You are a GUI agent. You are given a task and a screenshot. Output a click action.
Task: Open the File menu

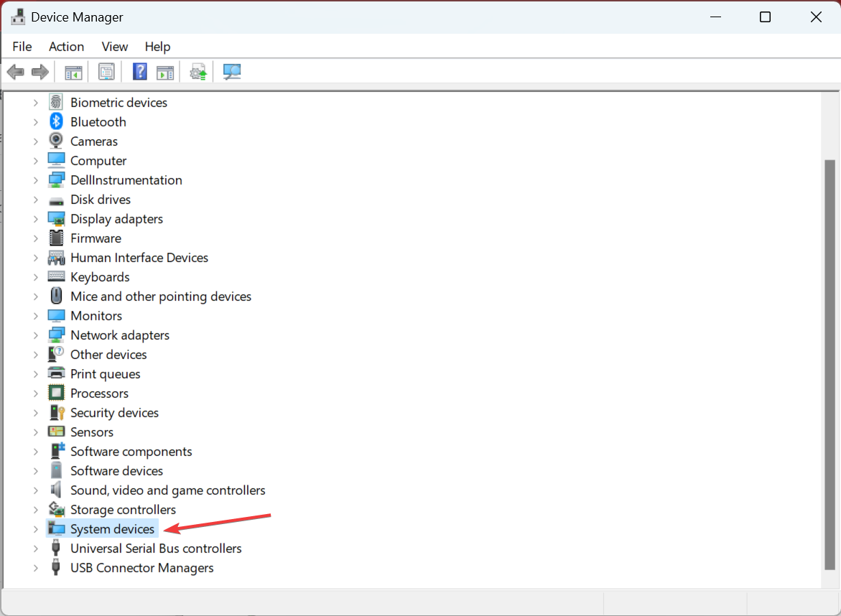(22, 47)
